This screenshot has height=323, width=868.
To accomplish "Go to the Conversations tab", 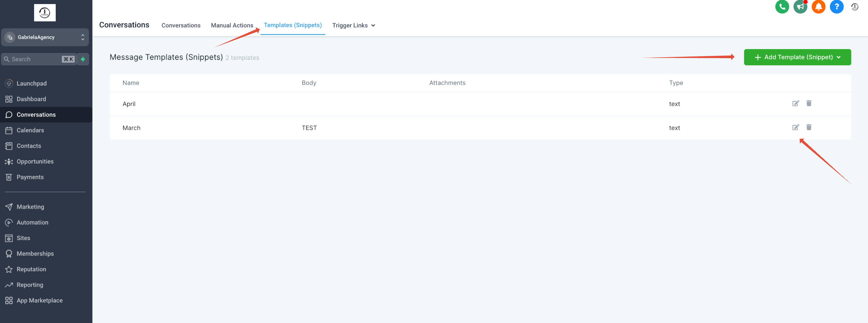I will click(181, 25).
